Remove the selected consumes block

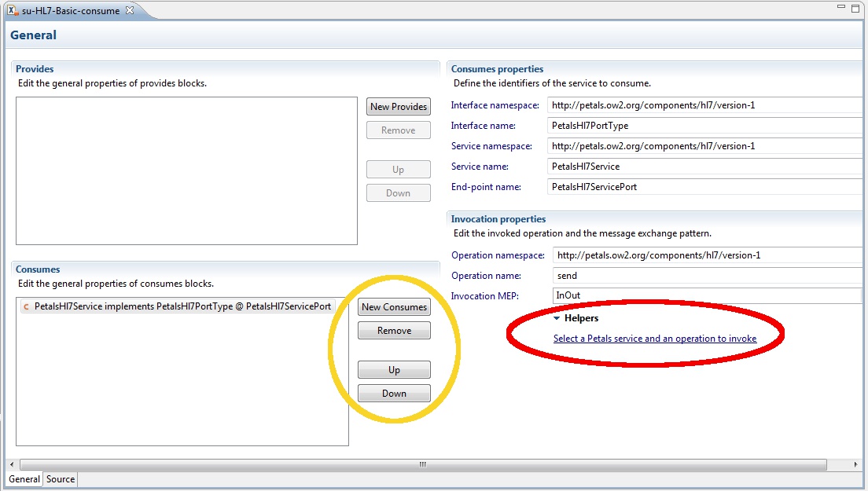pyautogui.click(x=394, y=331)
